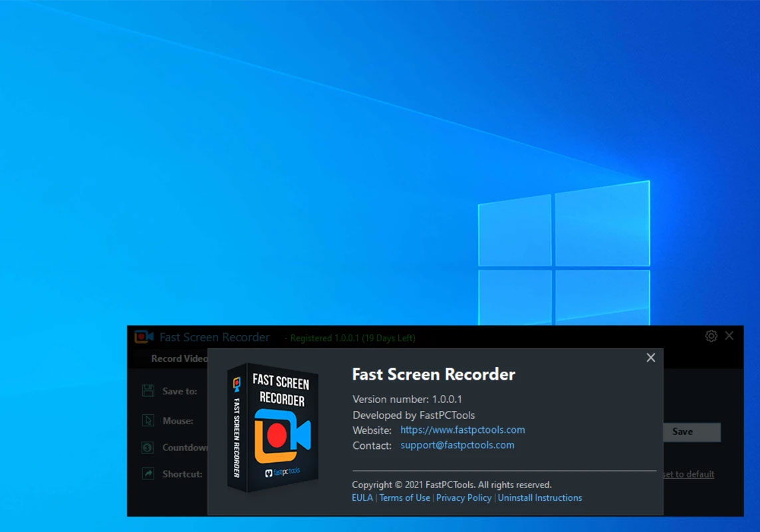Open settings gear in Fast Screen Recorder window
The image size is (760, 532).
[711, 336]
